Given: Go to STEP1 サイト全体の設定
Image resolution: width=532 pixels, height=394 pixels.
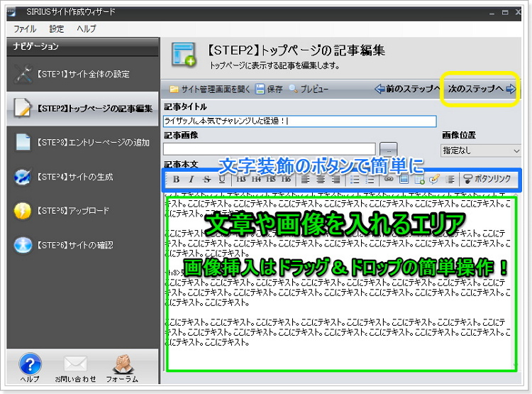Looking at the screenshot, I should pos(82,74).
